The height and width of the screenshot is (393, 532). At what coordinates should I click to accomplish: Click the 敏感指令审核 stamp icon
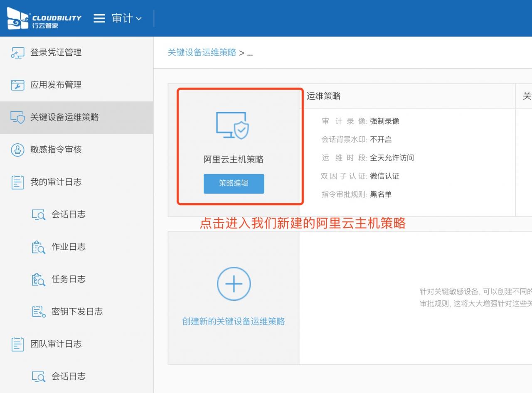coord(17,150)
